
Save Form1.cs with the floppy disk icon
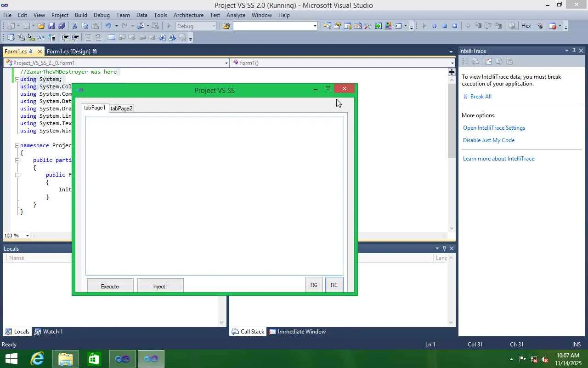(51, 26)
